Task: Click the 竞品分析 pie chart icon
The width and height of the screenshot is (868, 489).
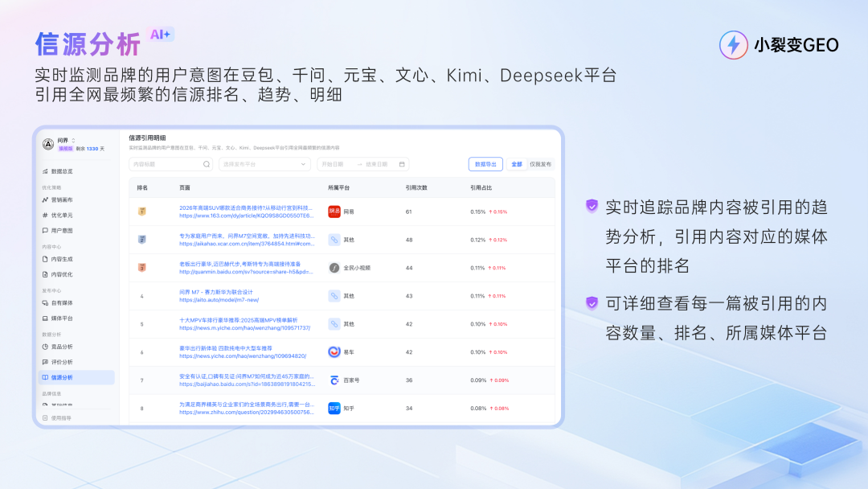Action: [x=45, y=347]
